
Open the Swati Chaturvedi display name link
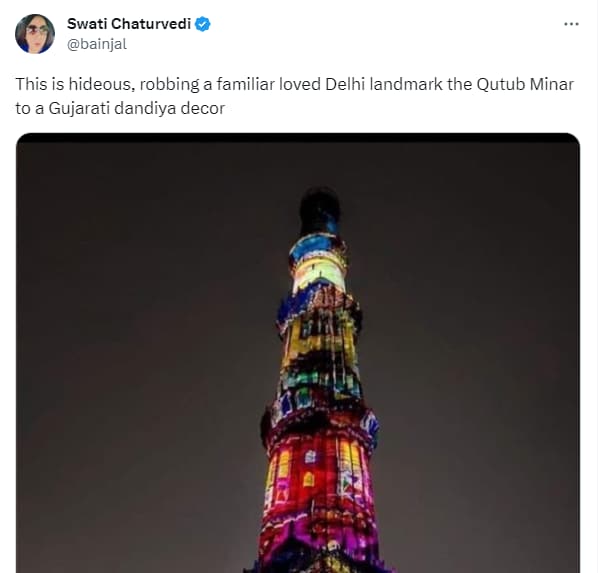[129, 24]
